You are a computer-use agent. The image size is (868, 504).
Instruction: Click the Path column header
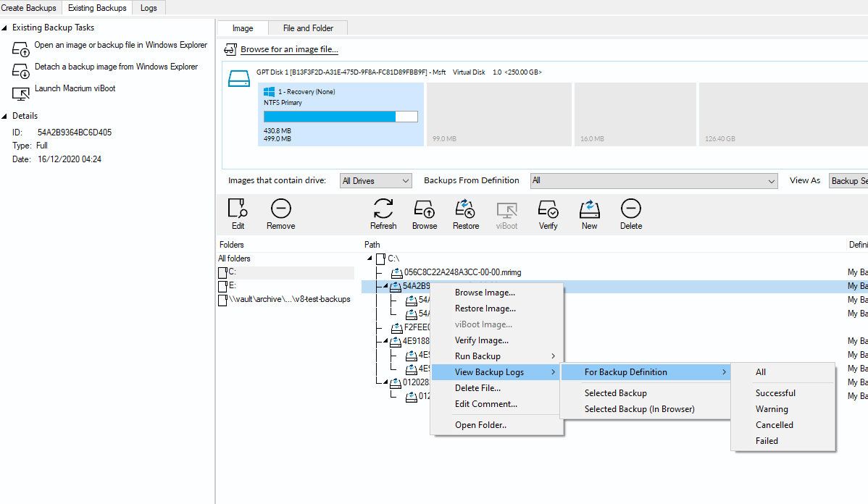(372, 245)
